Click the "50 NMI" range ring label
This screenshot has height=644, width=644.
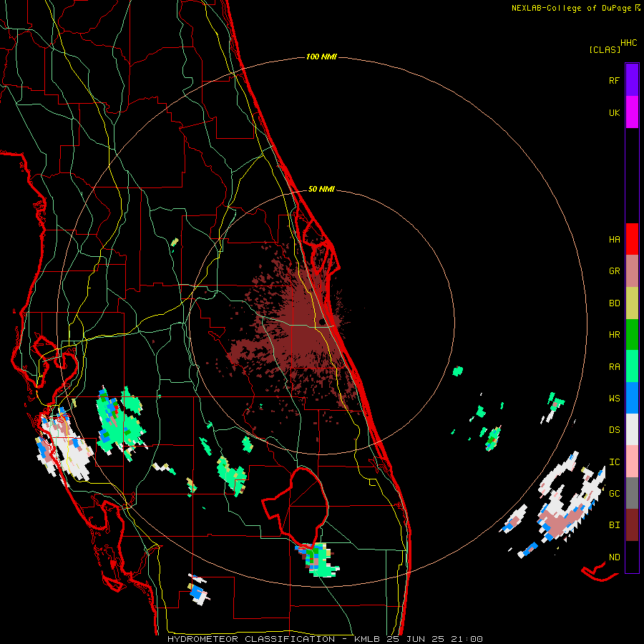[x=321, y=189]
